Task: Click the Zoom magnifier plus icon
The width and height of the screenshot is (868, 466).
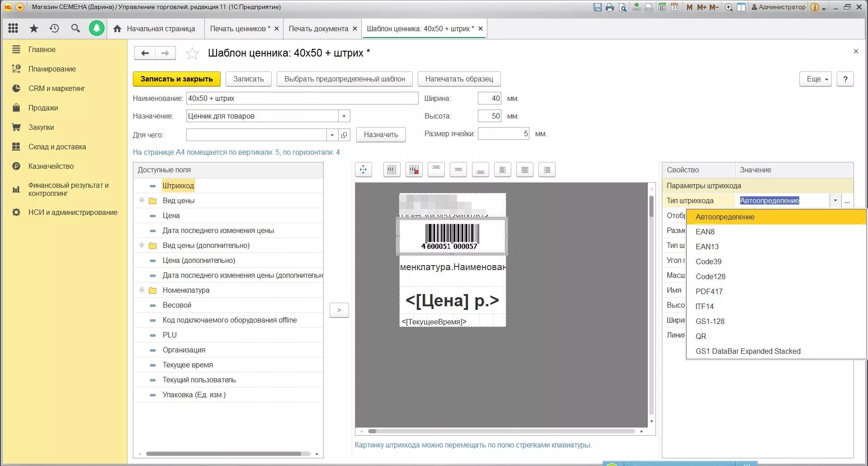Action: pyautogui.click(x=729, y=7)
